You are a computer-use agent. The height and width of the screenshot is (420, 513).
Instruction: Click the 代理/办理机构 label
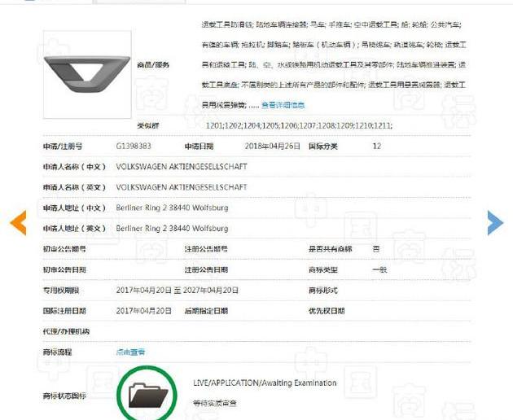point(67,331)
